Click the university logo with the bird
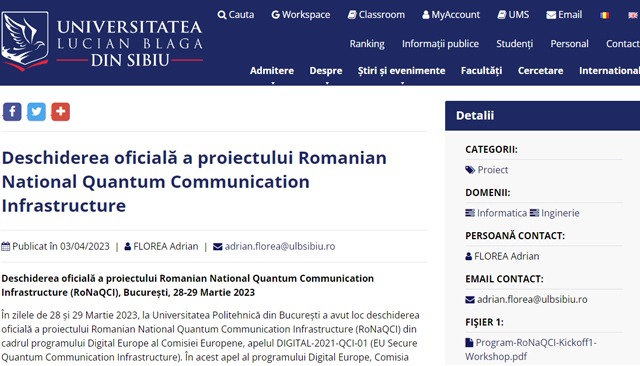This screenshot has width=640, height=366. tap(25, 41)
